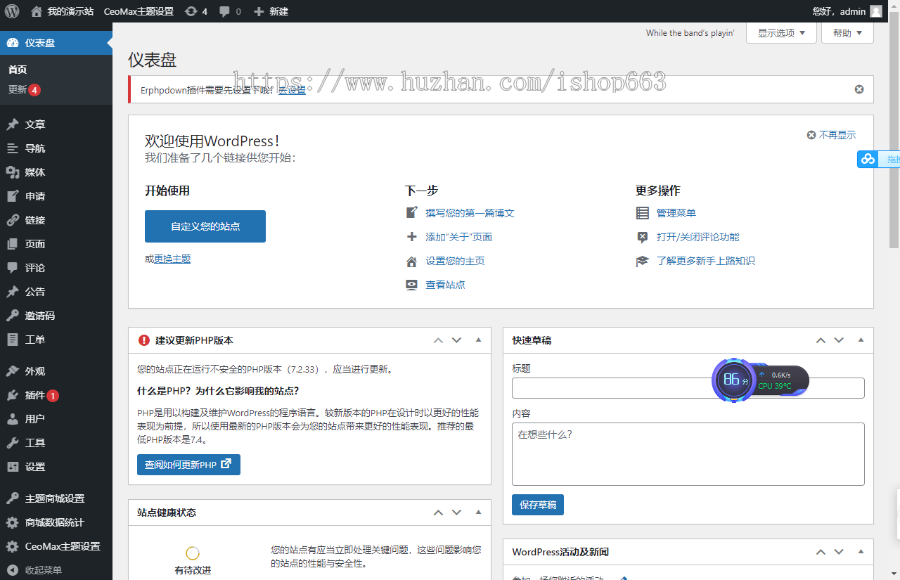Screen dimensions: 900x580
Task: Open 插件 plugins in sidebar
Action: [36, 395]
